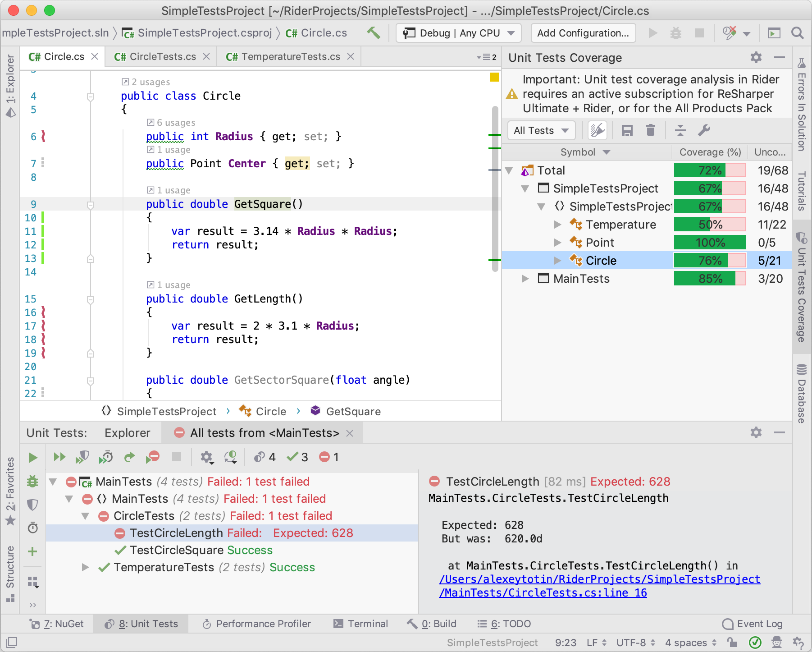Click the Add Configuration... button
Screen dimensions: 812x652
point(583,33)
